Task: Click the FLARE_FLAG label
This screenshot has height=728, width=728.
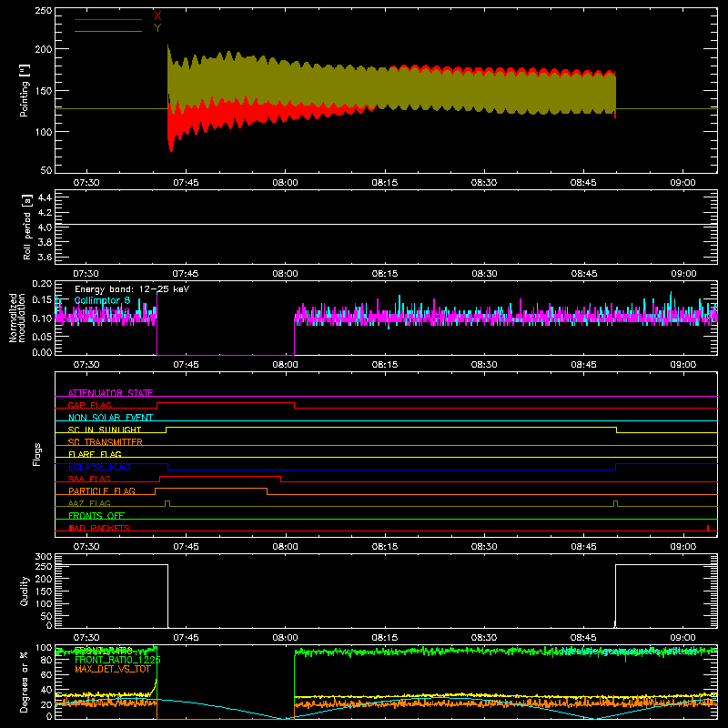Action: coord(95,454)
